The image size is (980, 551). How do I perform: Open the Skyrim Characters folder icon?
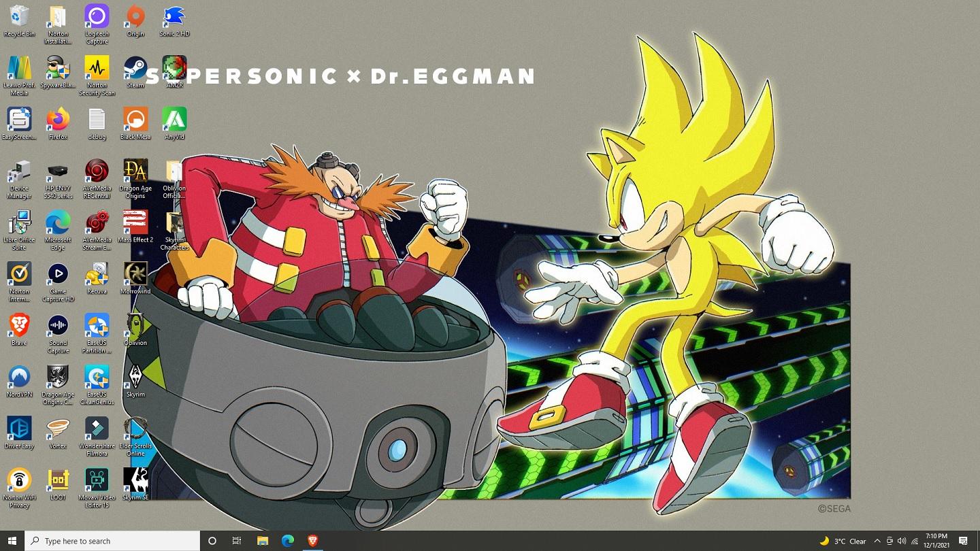[174, 231]
